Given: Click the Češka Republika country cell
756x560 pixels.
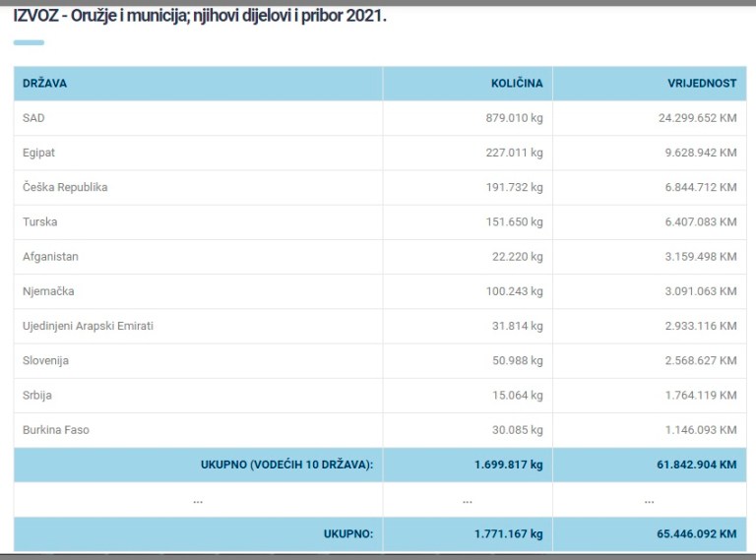Looking at the screenshot, I should 65,187.
